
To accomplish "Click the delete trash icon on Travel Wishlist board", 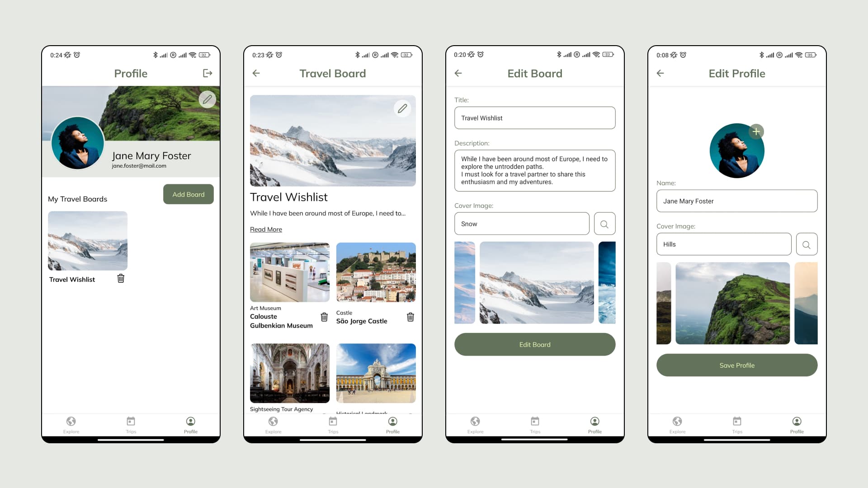I will [x=120, y=278].
